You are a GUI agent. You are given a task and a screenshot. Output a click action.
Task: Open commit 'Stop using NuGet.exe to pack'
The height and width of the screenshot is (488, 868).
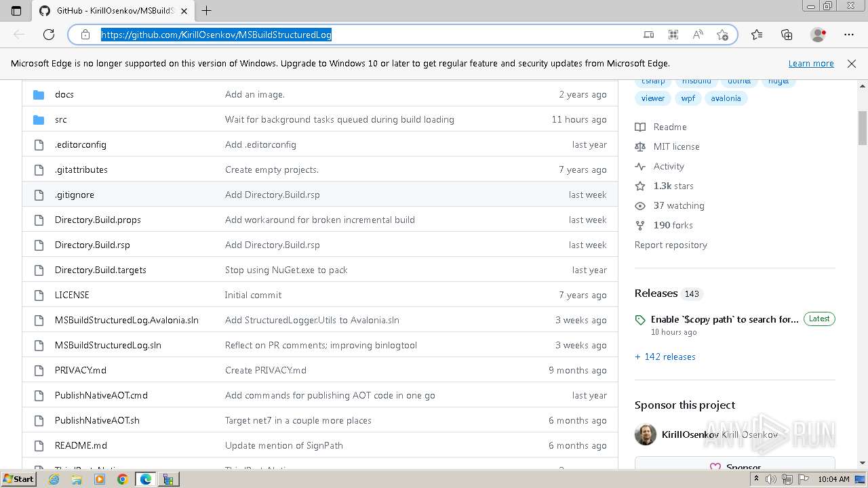point(286,270)
